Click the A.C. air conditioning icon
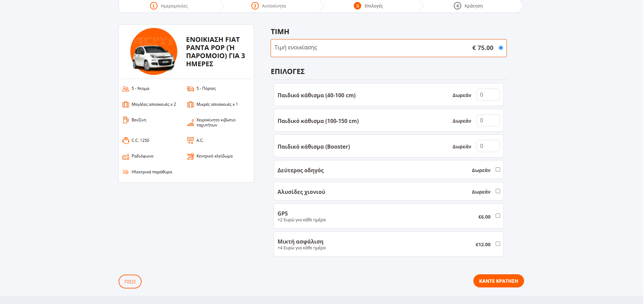This screenshot has width=644, height=304. pyautogui.click(x=191, y=141)
